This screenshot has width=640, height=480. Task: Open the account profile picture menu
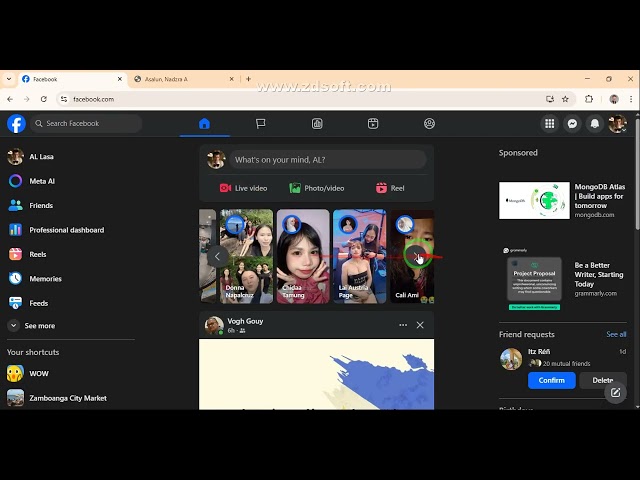point(617,124)
